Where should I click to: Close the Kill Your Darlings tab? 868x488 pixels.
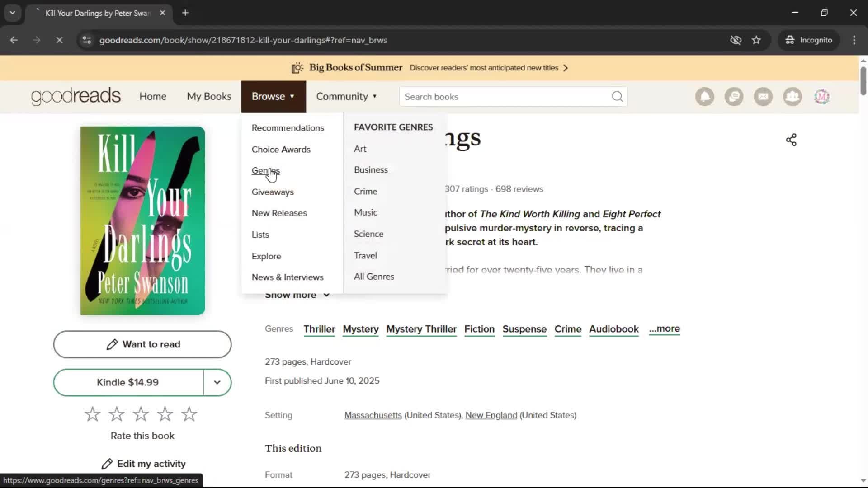click(163, 13)
